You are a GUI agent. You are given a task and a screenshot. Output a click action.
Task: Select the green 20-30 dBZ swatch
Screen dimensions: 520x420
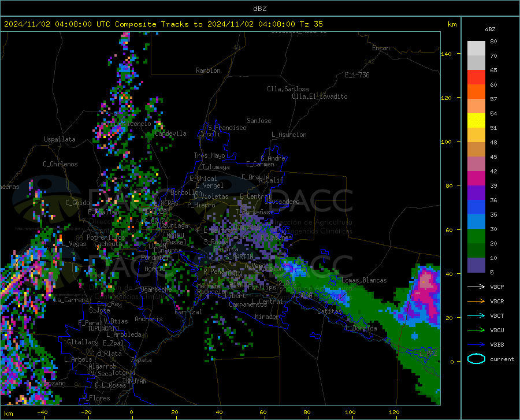tap(476, 236)
